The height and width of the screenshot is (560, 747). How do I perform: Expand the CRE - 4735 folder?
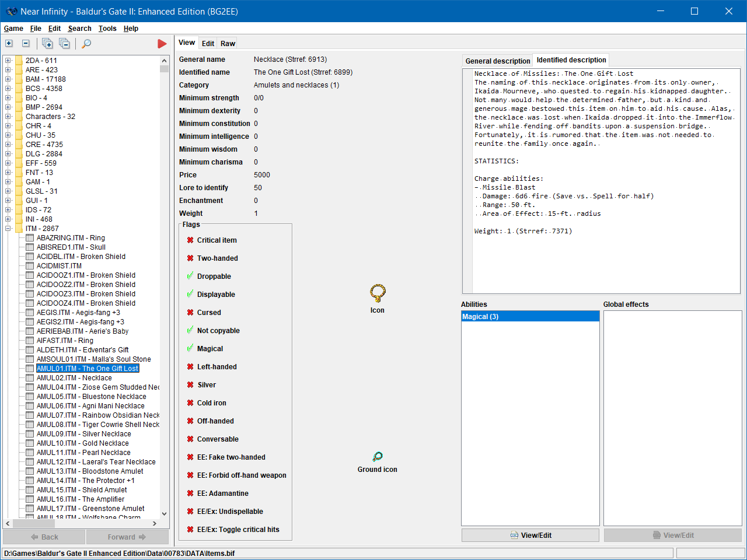8,145
